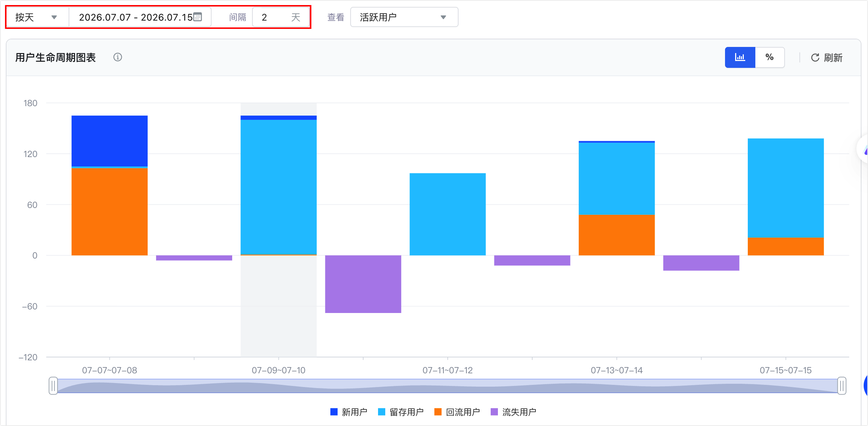
Task: Click the 07-07~07-08 orange returning bar
Action: (109, 212)
